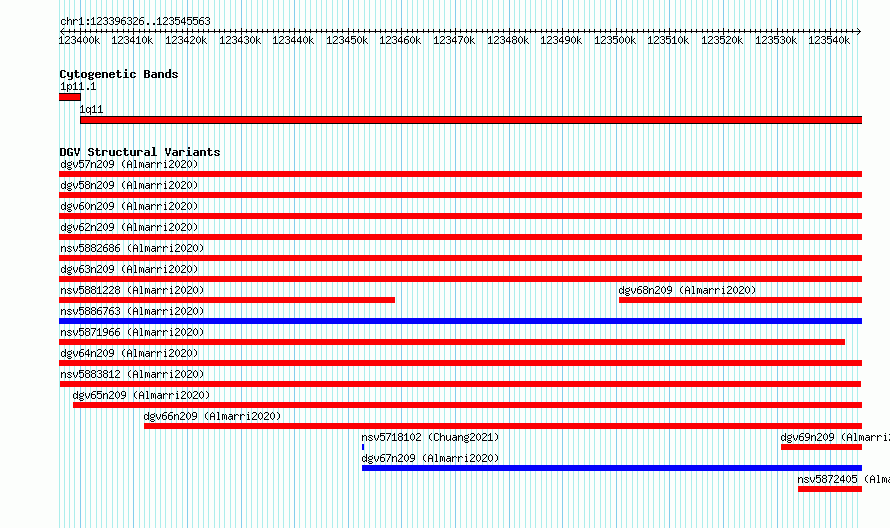
Task: Select the red bar under nsv5881228
Action: click(227, 300)
